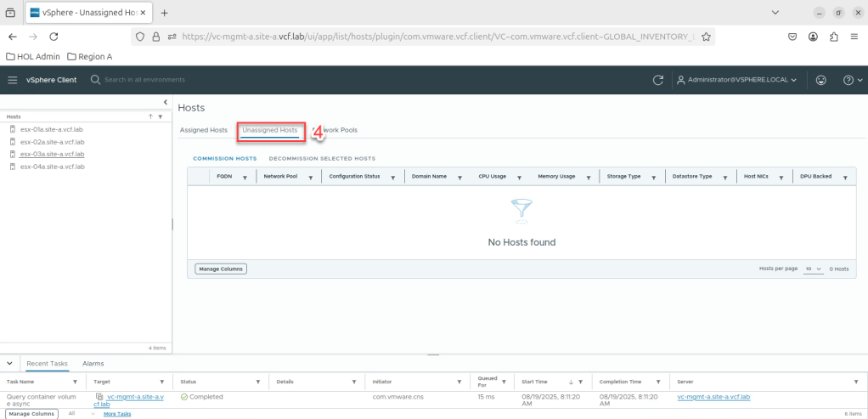This screenshot has height=419, width=868.
Task: Filter the Task Name column
Action: tap(76, 382)
